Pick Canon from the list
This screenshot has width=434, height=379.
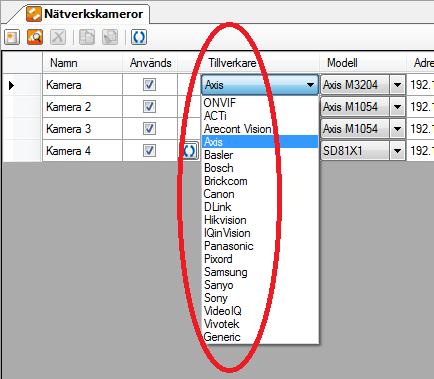pyautogui.click(x=260, y=194)
